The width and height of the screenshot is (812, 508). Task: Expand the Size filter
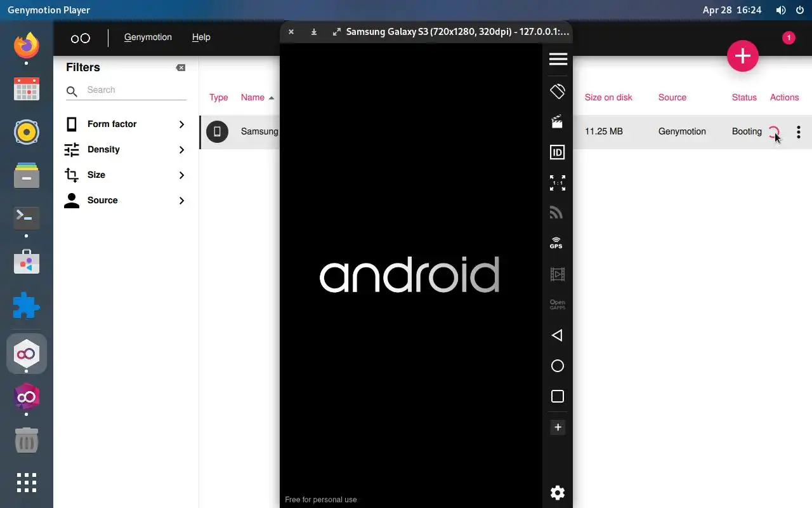[126, 175]
